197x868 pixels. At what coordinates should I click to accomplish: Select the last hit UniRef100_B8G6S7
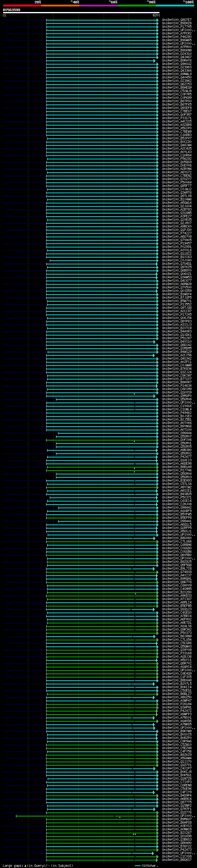click(x=177, y=860)
